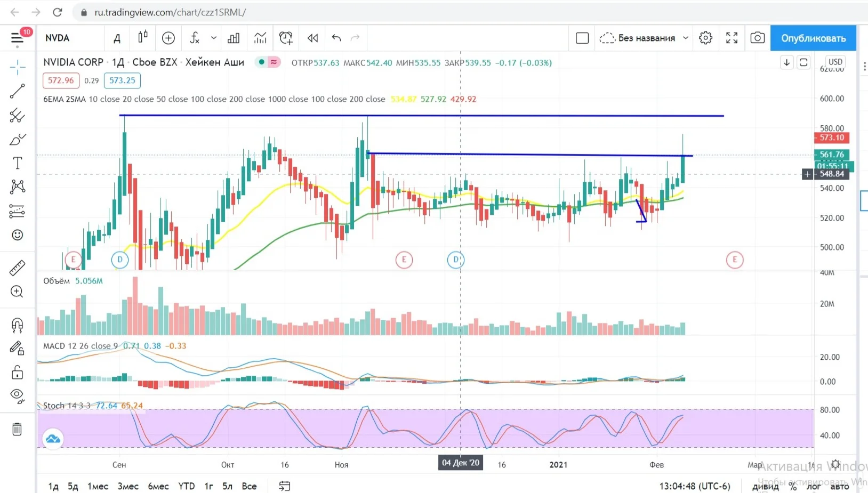Open indicator templates icon
Viewport: 868px width, 493px height.
(x=260, y=38)
